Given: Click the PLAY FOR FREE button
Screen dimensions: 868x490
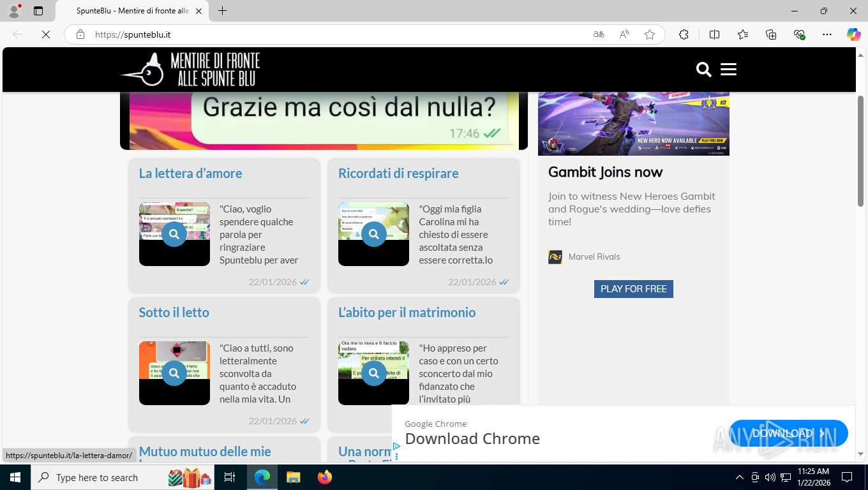Looking at the screenshot, I should coord(633,289).
